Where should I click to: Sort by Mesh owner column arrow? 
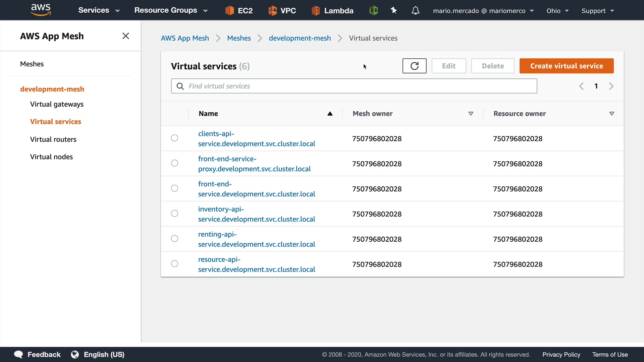pos(471,114)
